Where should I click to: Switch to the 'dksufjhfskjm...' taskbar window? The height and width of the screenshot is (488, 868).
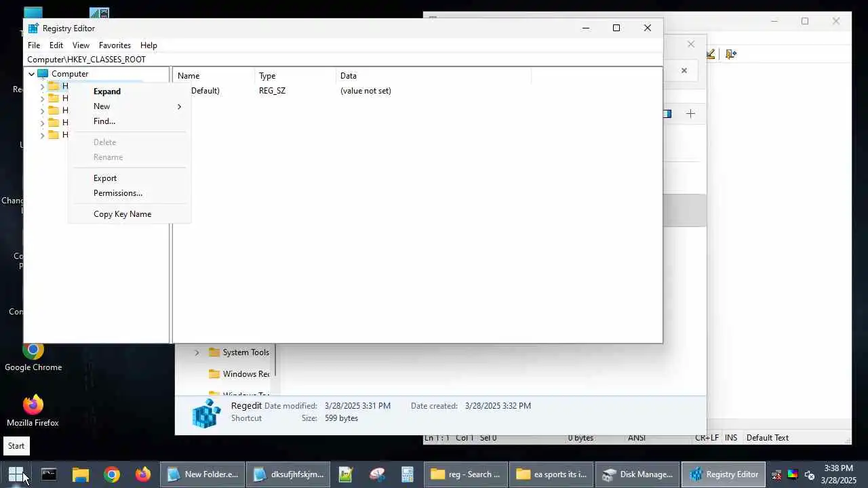[289, 474]
